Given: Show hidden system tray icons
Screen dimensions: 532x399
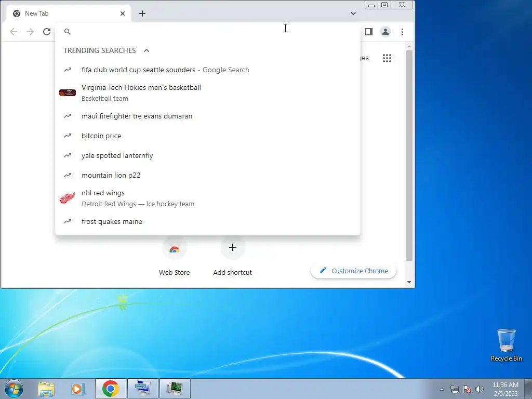Looking at the screenshot, I should [x=442, y=389].
